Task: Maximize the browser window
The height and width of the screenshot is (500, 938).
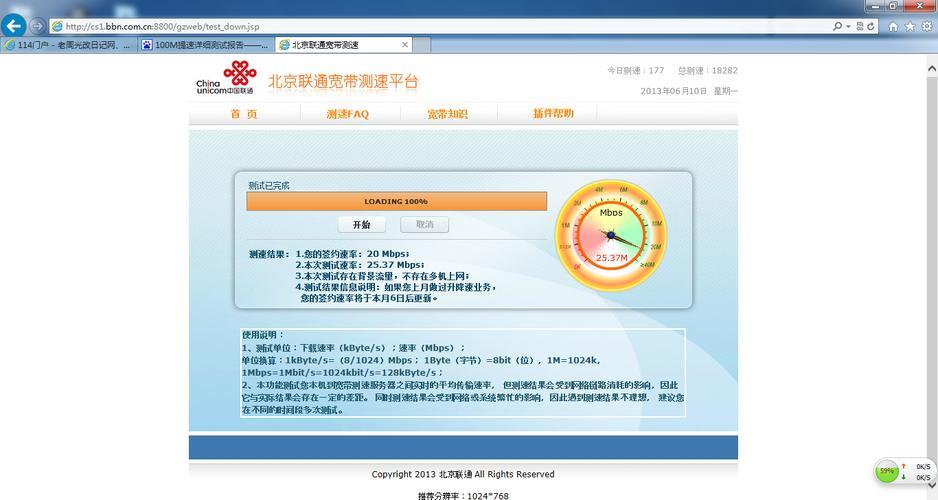Action: (894, 5)
